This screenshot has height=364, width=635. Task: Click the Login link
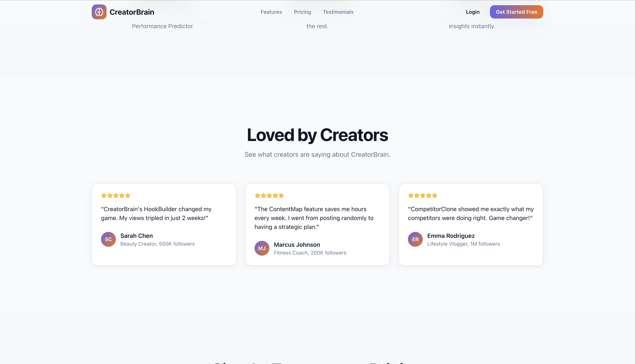pos(472,12)
